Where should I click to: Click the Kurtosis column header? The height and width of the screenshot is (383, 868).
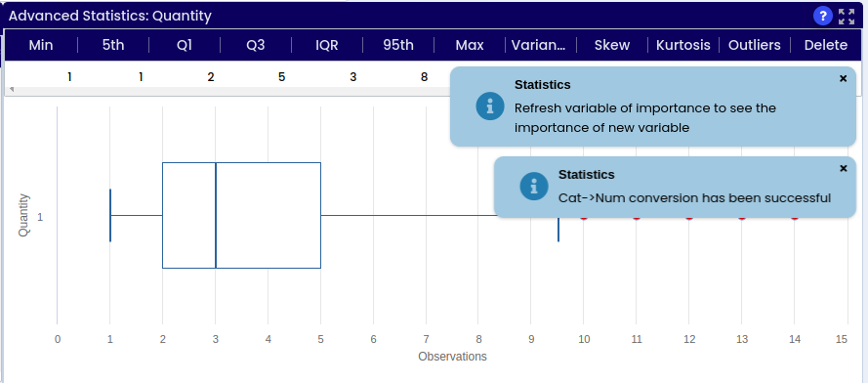click(683, 45)
